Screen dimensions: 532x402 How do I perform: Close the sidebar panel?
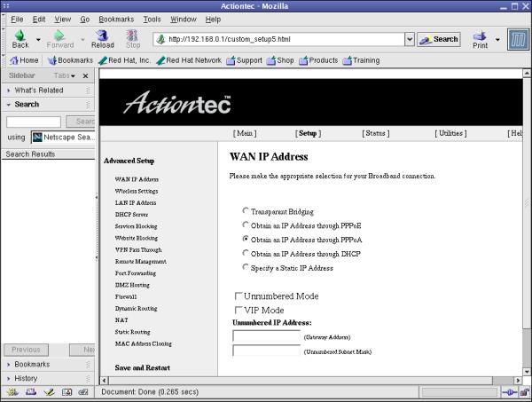(85, 75)
